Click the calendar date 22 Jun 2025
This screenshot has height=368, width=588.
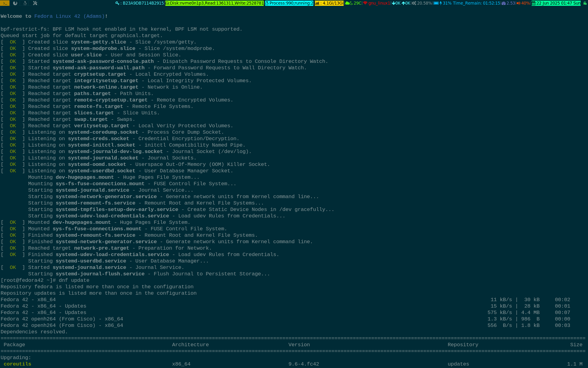[556, 3]
